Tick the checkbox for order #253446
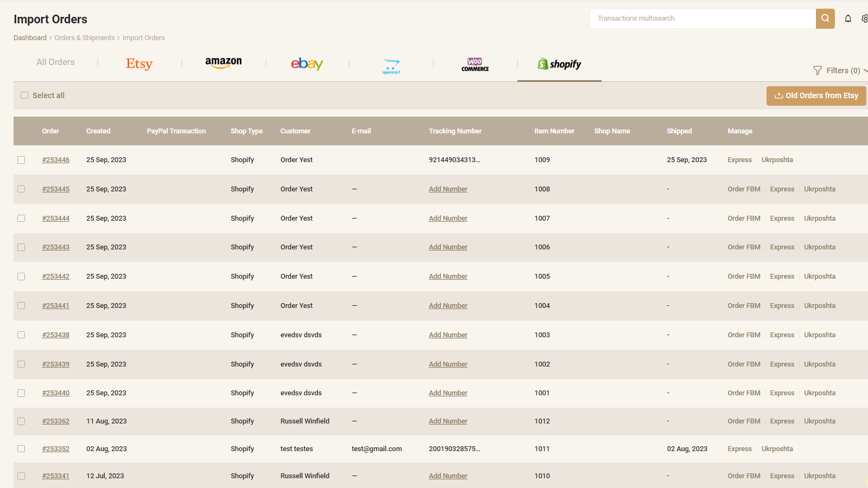The width and height of the screenshot is (868, 488). point(21,160)
